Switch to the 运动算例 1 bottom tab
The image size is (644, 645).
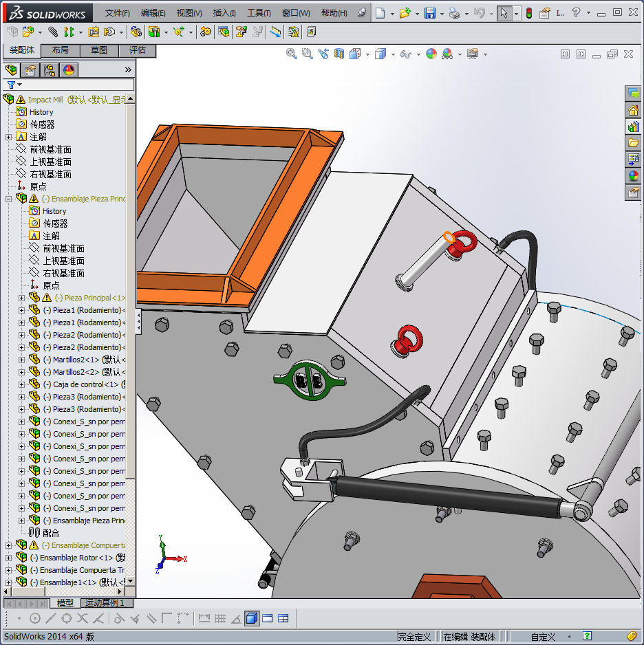click(104, 603)
